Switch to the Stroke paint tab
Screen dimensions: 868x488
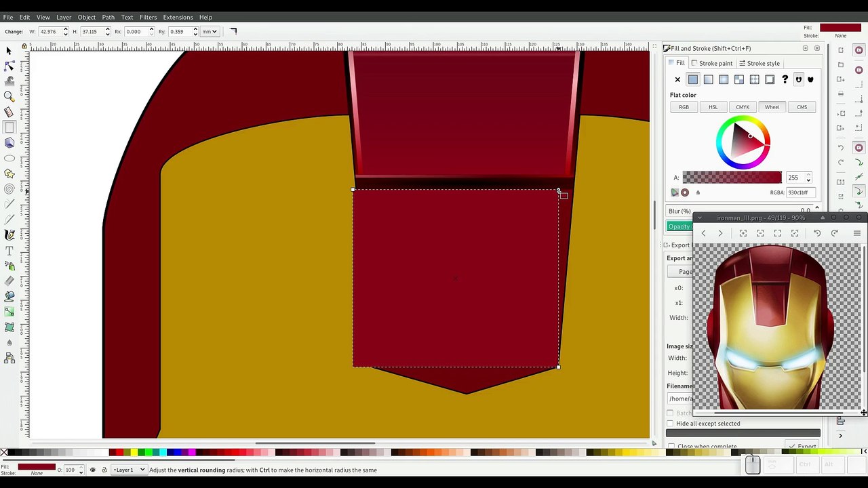pos(713,63)
